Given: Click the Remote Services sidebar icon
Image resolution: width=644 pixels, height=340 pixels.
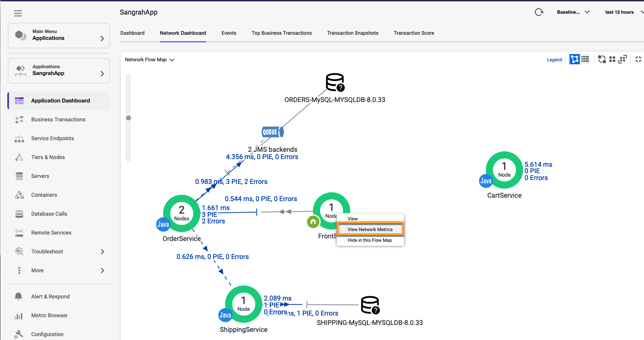Looking at the screenshot, I should pyautogui.click(x=19, y=233).
